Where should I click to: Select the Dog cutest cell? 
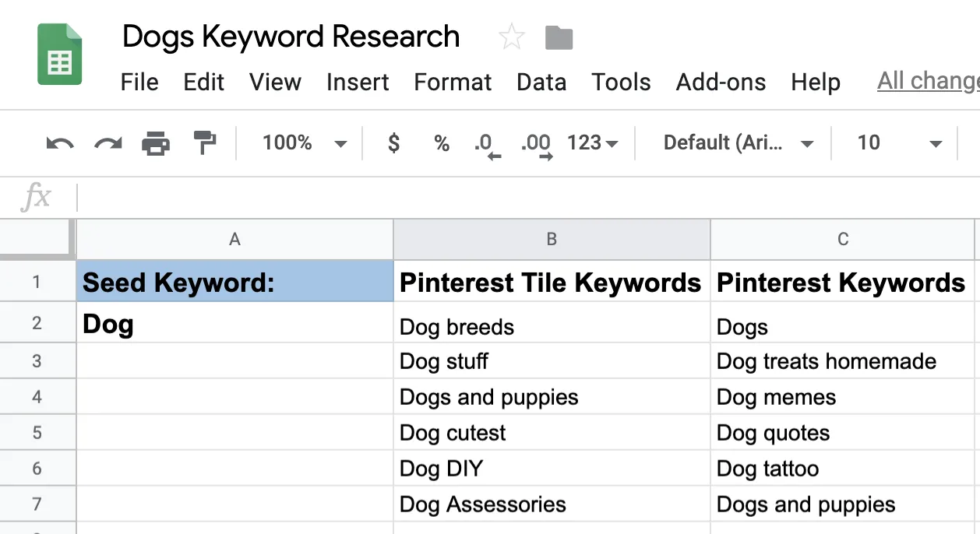click(x=552, y=433)
